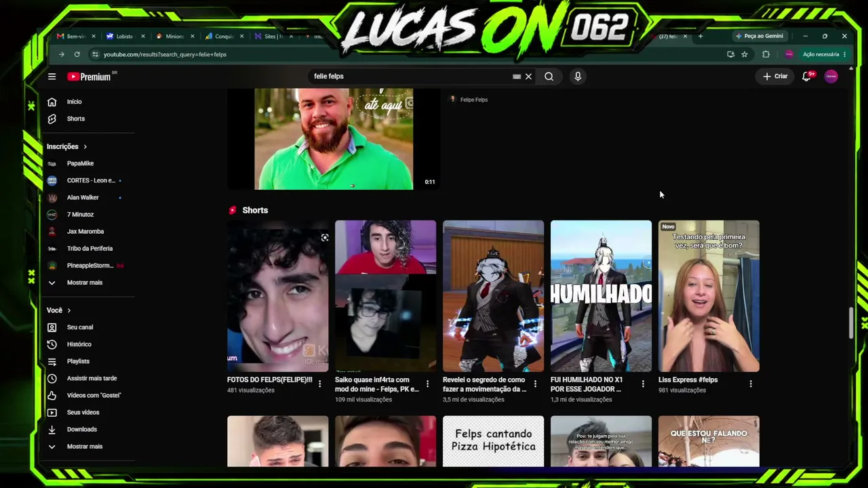Viewport: 868px width, 488px height.
Task: Expand the Inscrições section
Action: pyautogui.click(x=66, y=146)
